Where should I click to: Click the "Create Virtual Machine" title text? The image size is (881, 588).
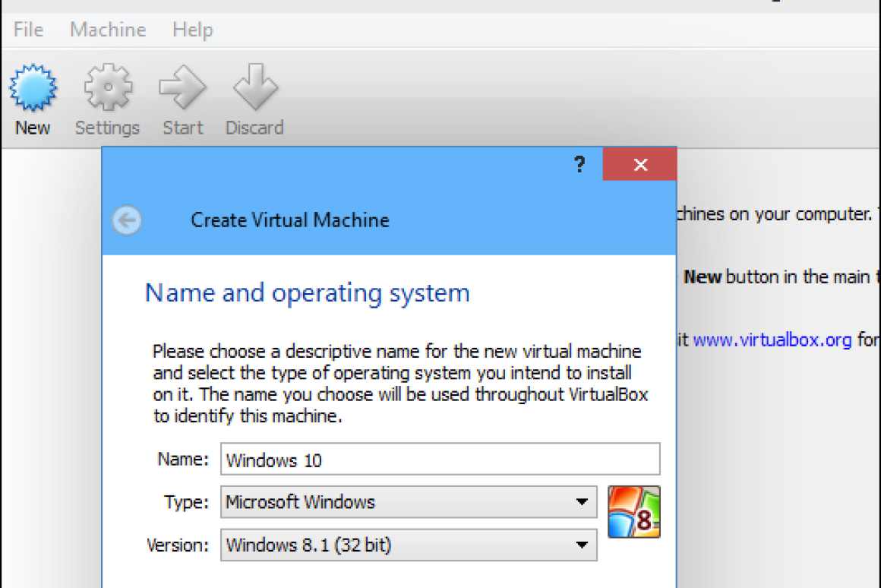pyautogui.click(x=289, y=220)
